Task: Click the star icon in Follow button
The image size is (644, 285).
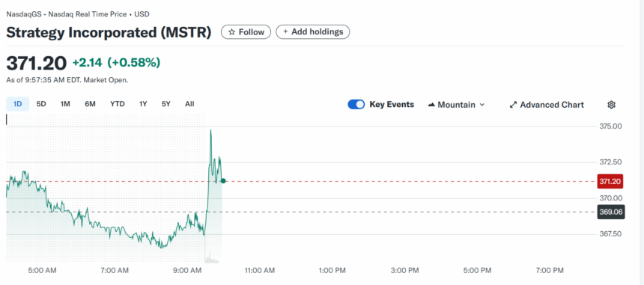Action: tap(231, 32)
